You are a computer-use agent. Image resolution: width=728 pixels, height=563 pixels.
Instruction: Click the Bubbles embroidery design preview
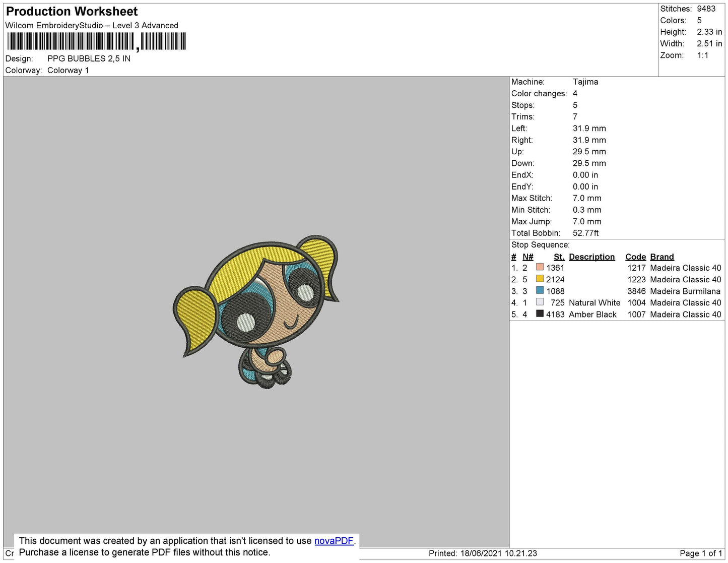(256, 311)
